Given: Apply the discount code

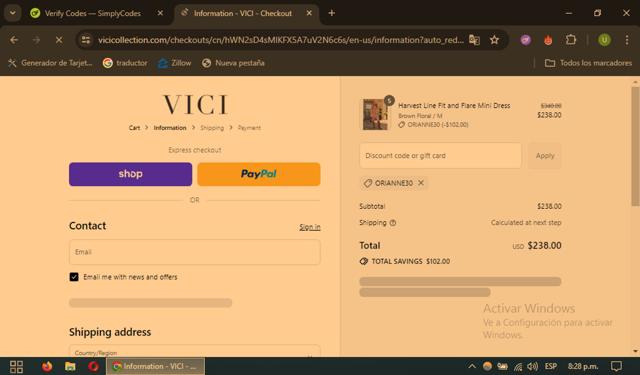Looking at the screenshot, I should (x=544, y=155).
